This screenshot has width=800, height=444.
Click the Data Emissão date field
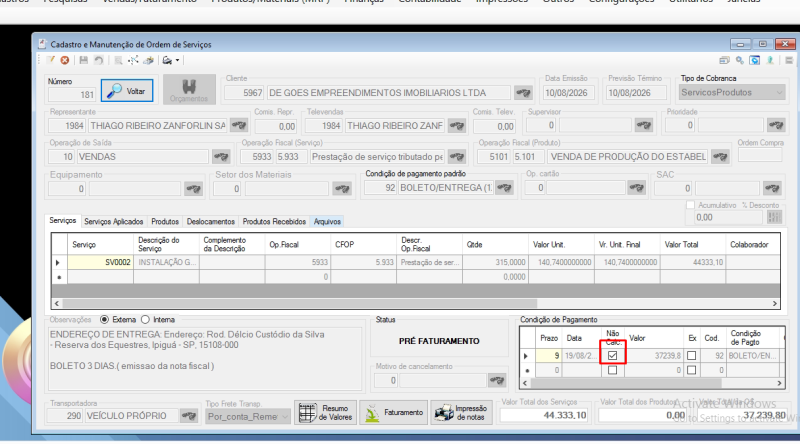569,93
